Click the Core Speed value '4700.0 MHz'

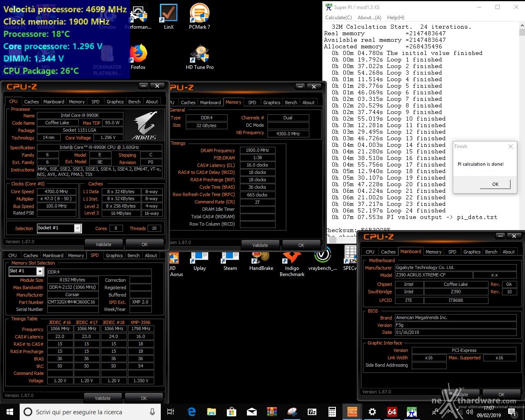(x=57, y=192)
